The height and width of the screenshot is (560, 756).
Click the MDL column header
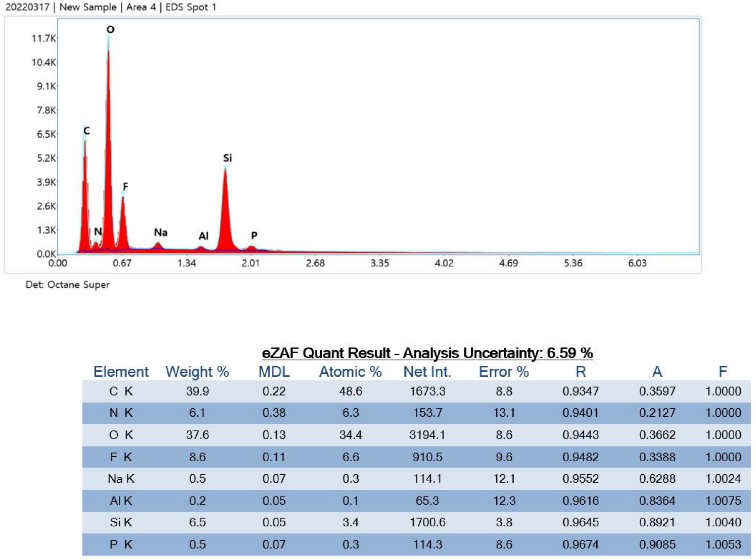pyautogui.click(x=274, y=372)
